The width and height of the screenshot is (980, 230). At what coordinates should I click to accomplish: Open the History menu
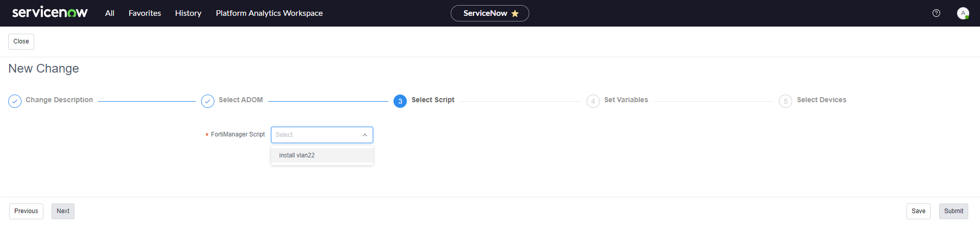click(188, 13)
